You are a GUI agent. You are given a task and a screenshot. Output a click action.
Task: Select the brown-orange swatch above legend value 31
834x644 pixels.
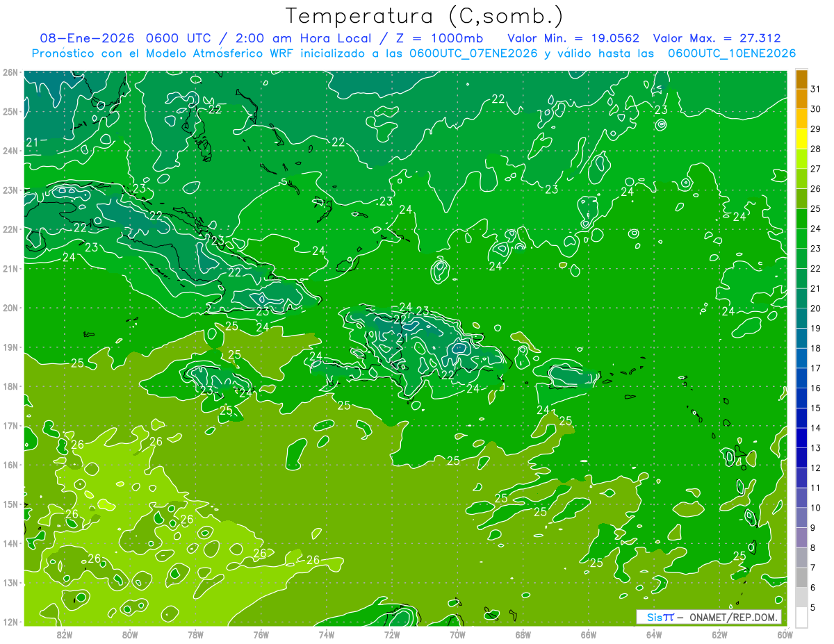click(x=801, y=79)
